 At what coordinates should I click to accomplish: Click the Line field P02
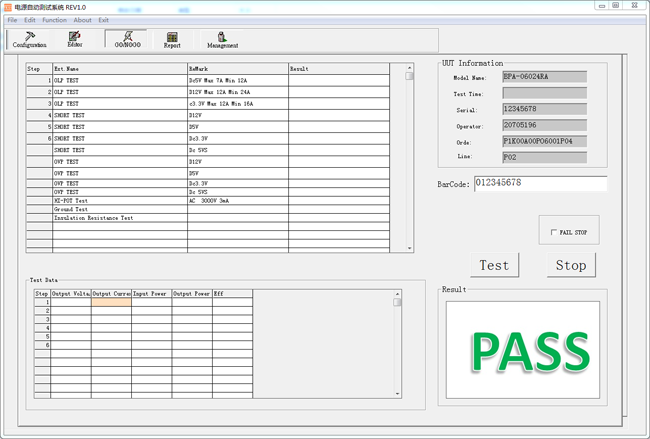coord(544,157)
